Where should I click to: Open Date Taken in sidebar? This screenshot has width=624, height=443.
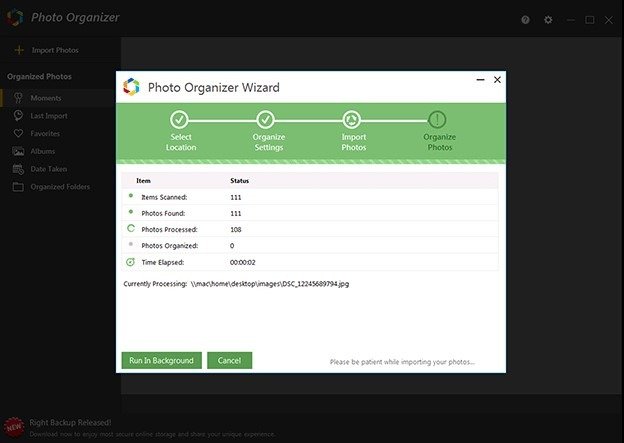49,169
